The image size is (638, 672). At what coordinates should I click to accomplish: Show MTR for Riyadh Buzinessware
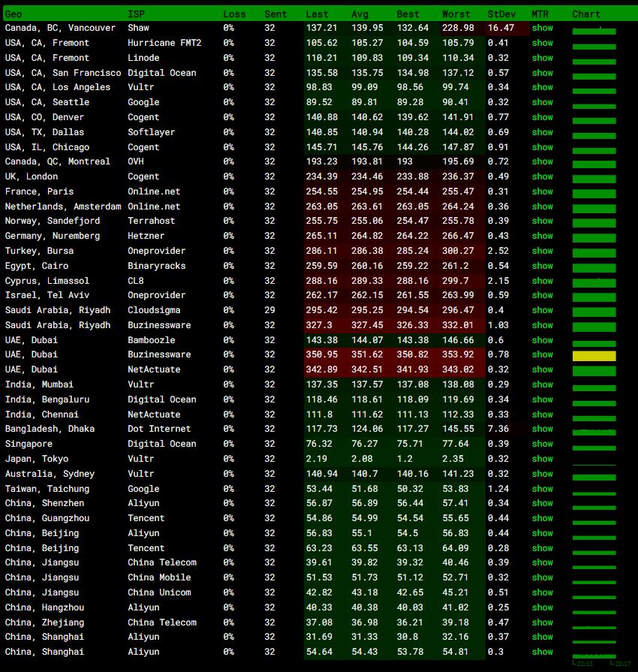(542, 325)
